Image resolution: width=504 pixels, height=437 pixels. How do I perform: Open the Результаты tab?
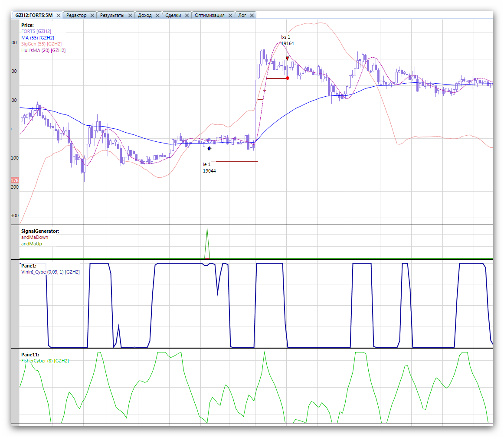point(112,15)
